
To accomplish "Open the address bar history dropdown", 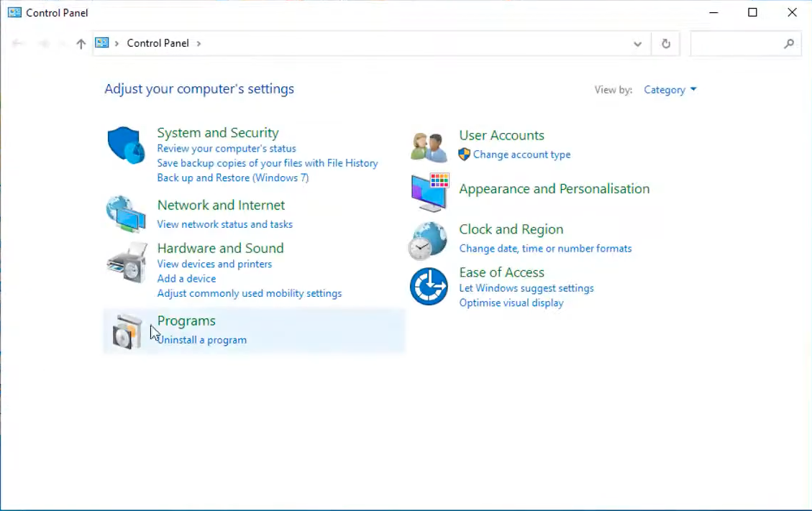I will 637,44.
